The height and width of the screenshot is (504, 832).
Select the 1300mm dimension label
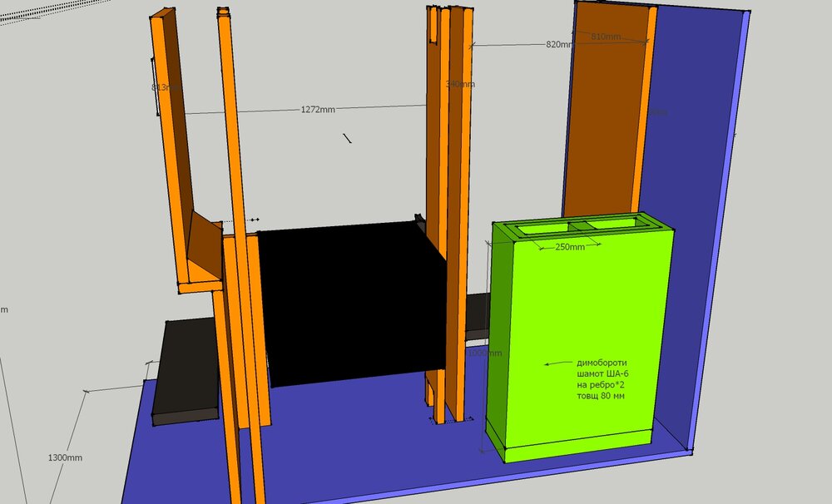pyautogui.click(x=65, y=457)
